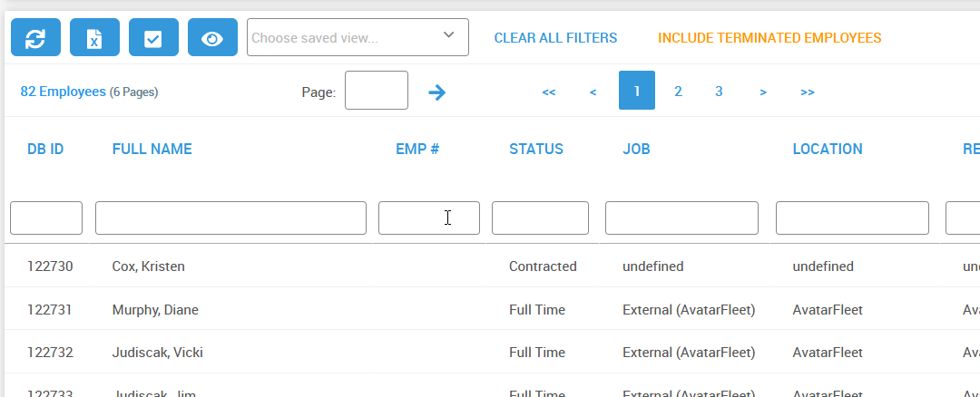Image resolution: width=980 pixels, height=397 pixels.
Task: Sort by STATUS column header
Action: click(x=536, y=150)
